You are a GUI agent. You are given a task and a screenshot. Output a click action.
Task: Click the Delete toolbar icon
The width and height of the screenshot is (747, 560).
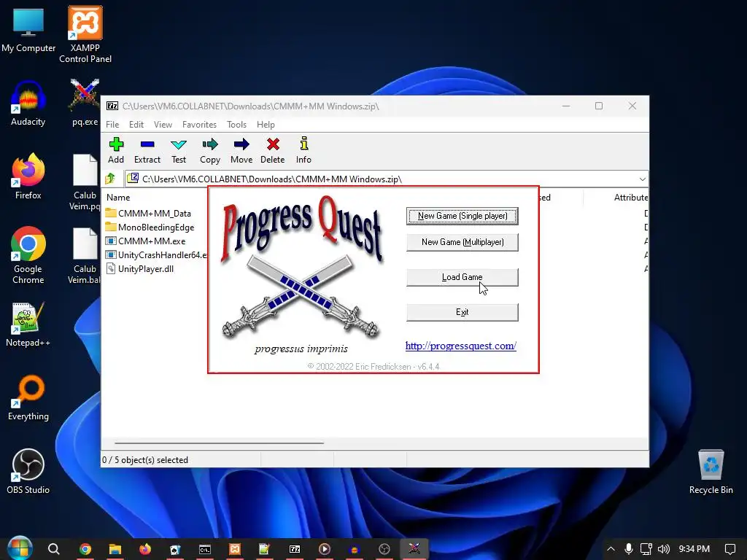273,144
